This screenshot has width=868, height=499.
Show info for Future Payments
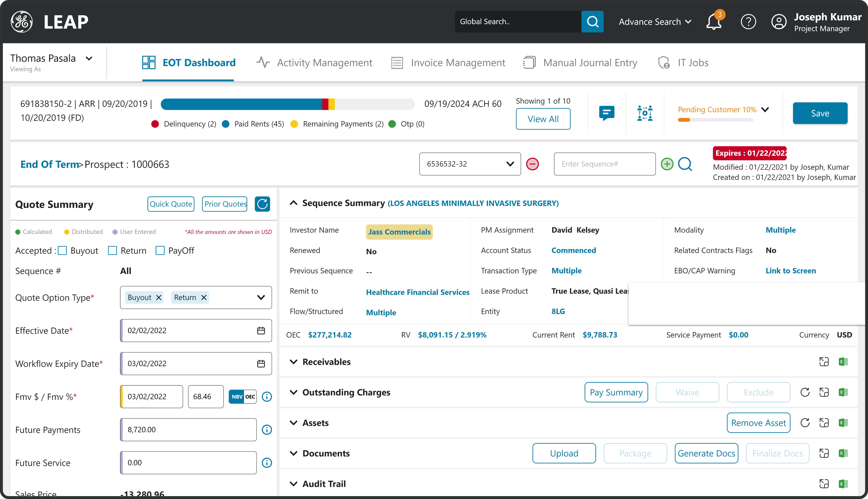267,429
